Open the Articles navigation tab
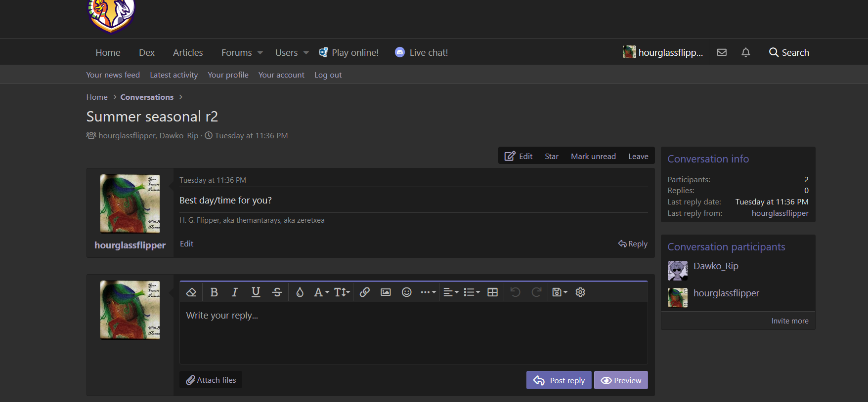 click(188, 53)
